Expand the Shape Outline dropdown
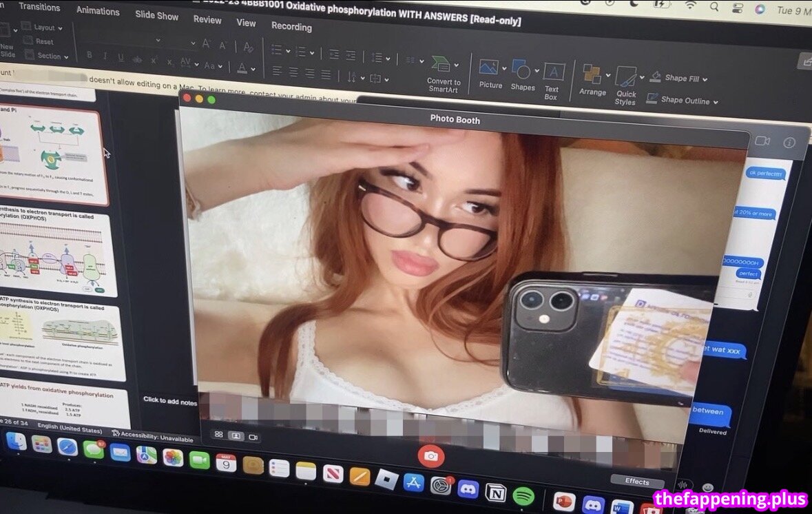 pyautogui.click(x=715, y=102)
